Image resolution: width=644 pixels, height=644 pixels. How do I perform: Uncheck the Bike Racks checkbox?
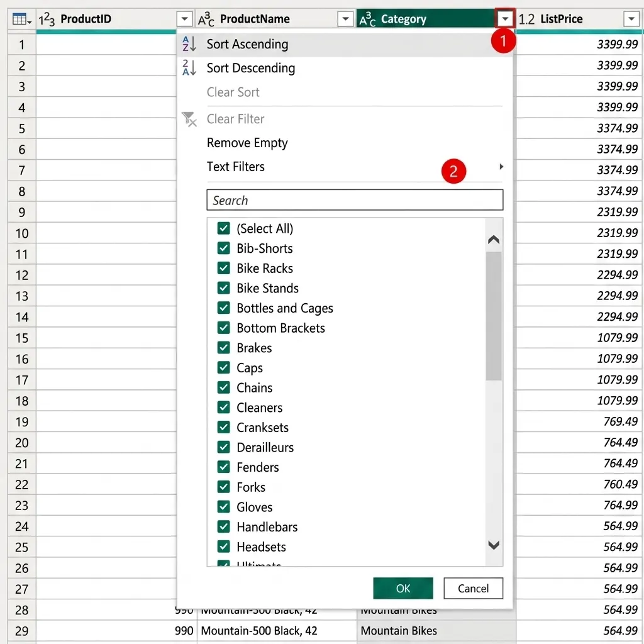tap(224, 268)
